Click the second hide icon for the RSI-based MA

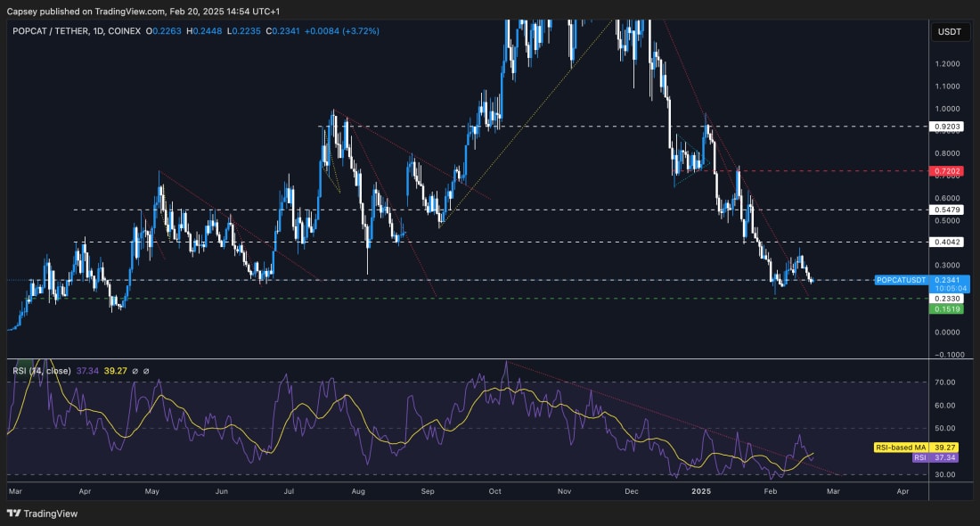[147, 371]
